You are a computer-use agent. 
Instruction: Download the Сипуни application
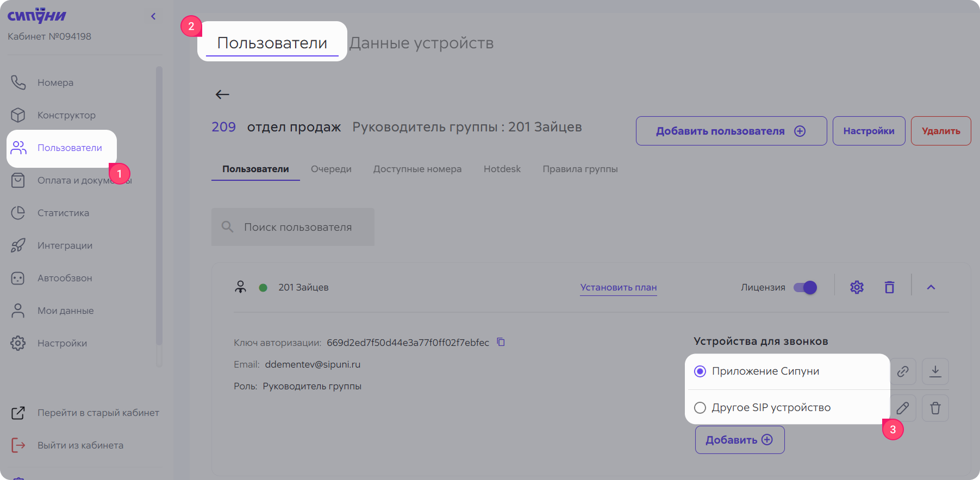pyautogui.click(x=935, y=371)
